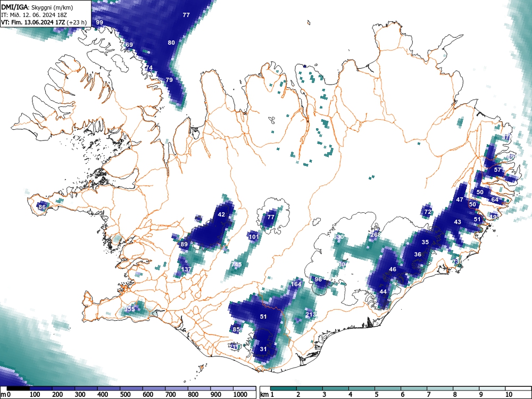
Task: Click the 'm0' label on the metre legend
Action: pos(5,394)
